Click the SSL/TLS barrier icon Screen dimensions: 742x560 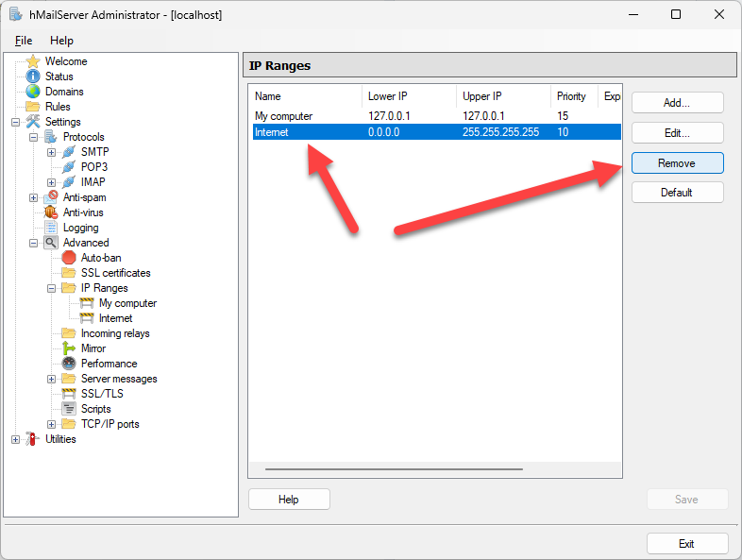tap(69, 394)
